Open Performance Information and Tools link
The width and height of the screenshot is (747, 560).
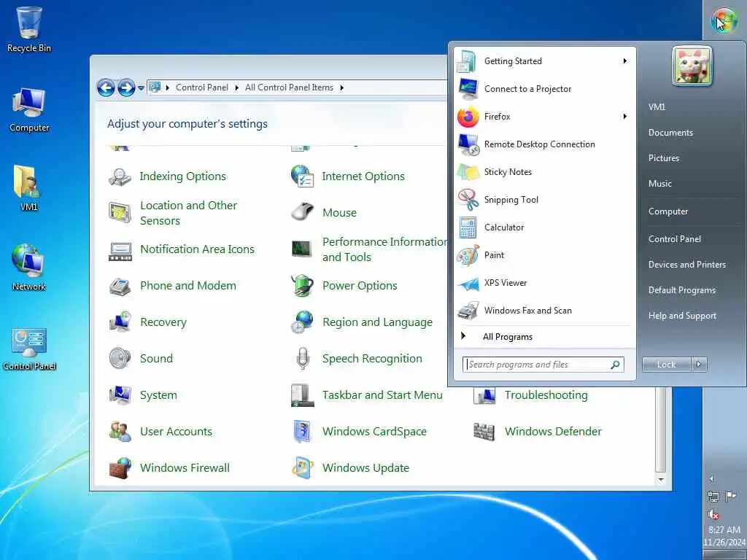click(x=385, y=249)
